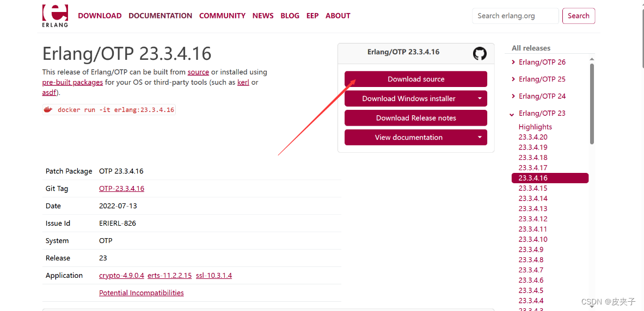Click the 'source' link in description
This screenshot has height=311, width=644.
198,72
